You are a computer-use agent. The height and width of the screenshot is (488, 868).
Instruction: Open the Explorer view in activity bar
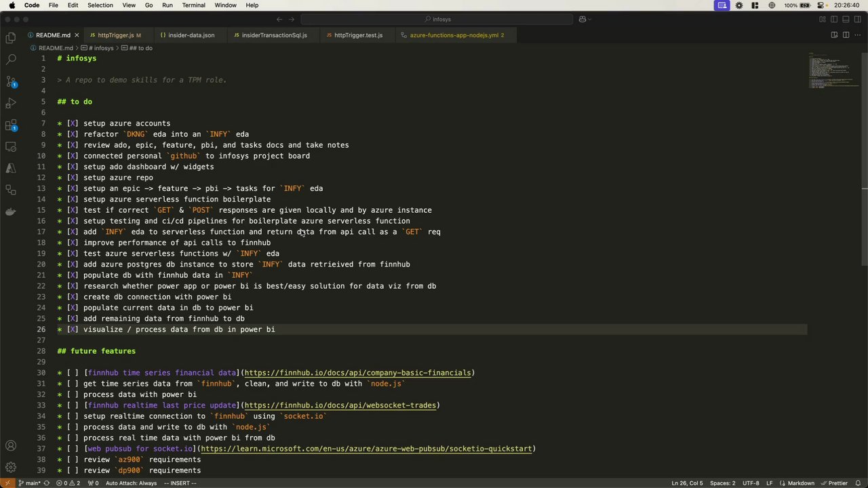[x=11, y=39]
